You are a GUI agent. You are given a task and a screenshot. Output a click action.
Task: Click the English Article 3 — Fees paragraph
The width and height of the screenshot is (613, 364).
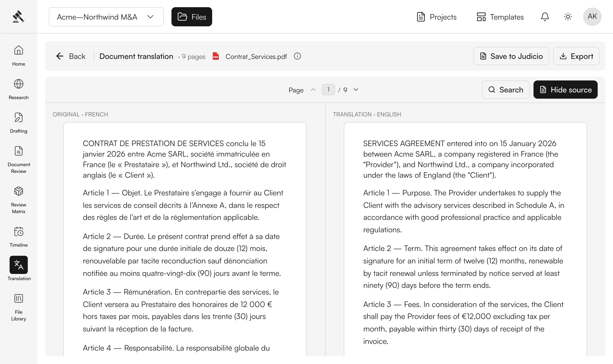(463, 323)
